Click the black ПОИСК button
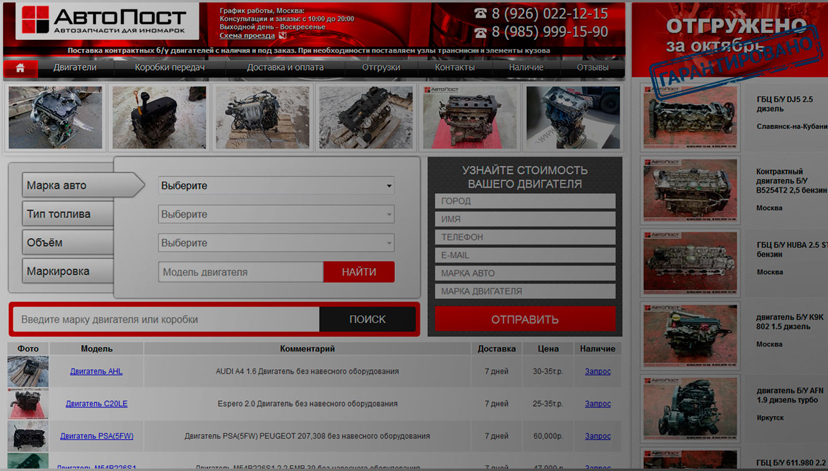 click(x=368, y=319)
